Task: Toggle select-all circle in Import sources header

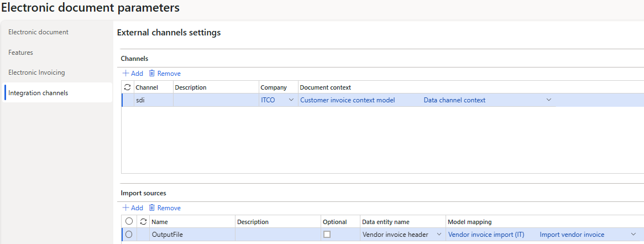Action: [x=129, y=222]
